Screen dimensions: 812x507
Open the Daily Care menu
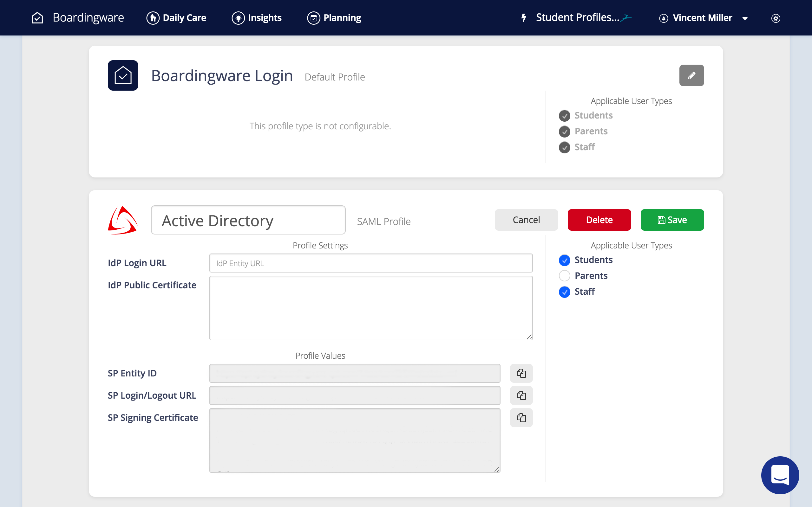click(176, 17)
